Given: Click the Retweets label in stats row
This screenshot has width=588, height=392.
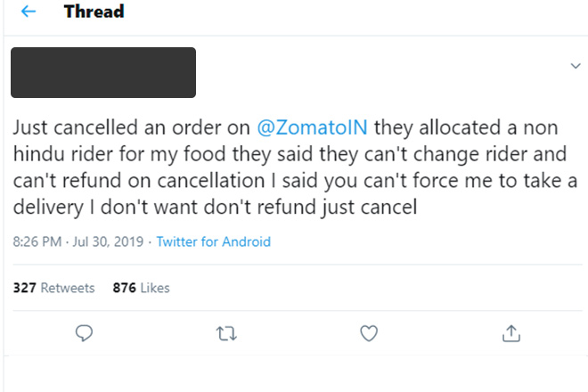Looking at the screenshot, I should coord(67,288).
